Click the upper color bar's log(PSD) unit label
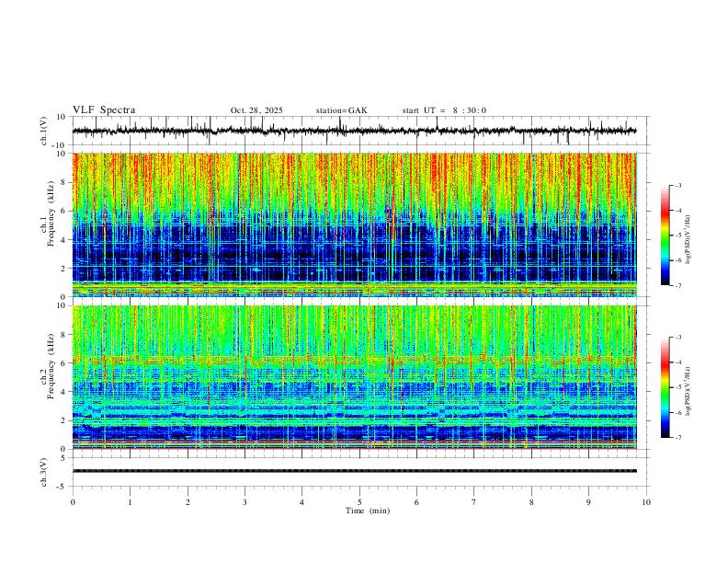The width and height of the screenshot is (728, 563). pyautogui.click(x=688, y=240)
